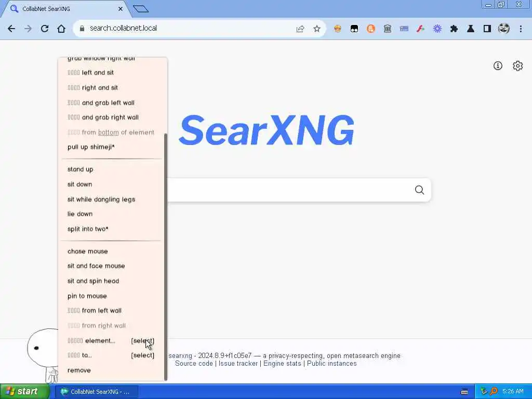The width and height of the screenshot is (532, 399).
Task: Choose 'remove' to delete the shimeji
Action: point(79,370)
